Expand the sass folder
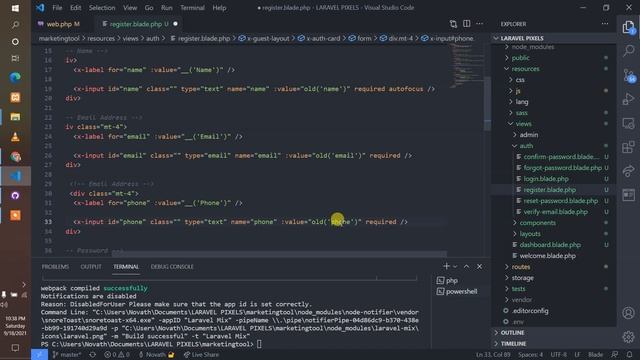Screen dimensions: 640x360 (x=521, y=113)
